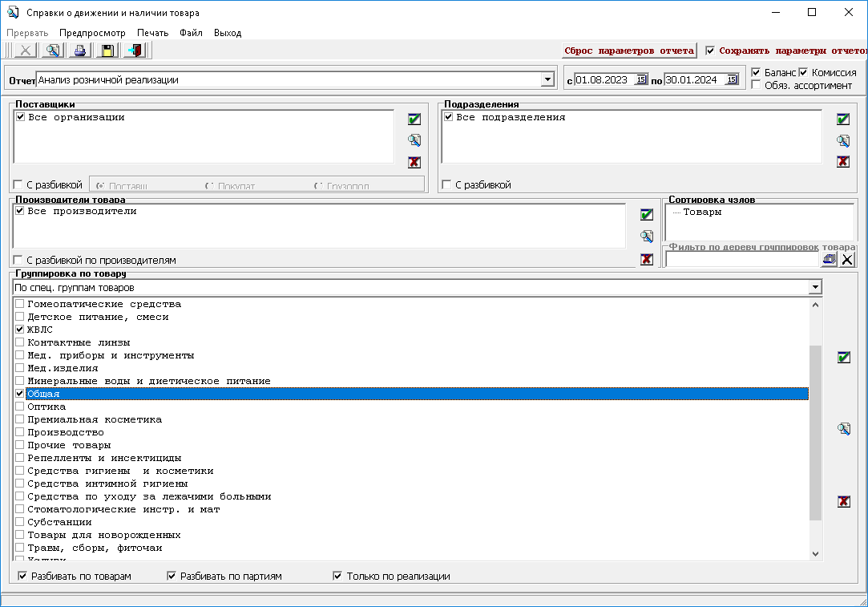Select all manufacturers with green check icon
The height and width of the screenshot is (607, 868).
click(647, 214)
